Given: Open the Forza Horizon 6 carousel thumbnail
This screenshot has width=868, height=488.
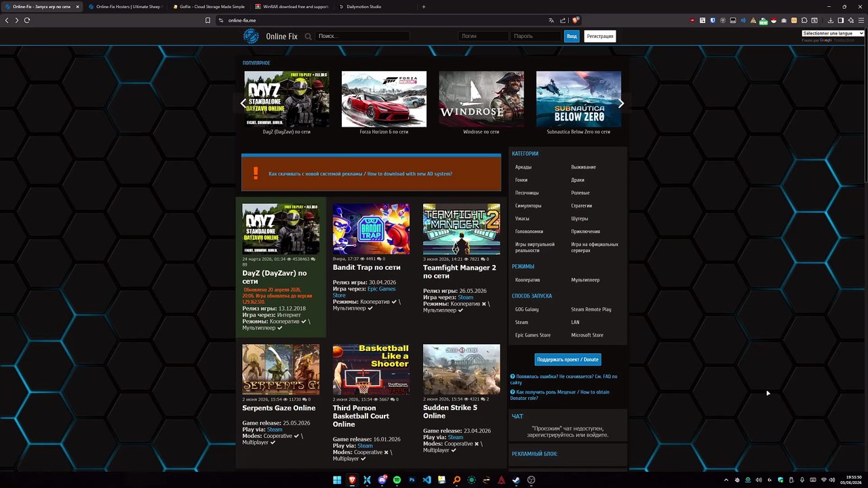Looking at the screenshot, I should pyautogui.click(x=384, y=99).
